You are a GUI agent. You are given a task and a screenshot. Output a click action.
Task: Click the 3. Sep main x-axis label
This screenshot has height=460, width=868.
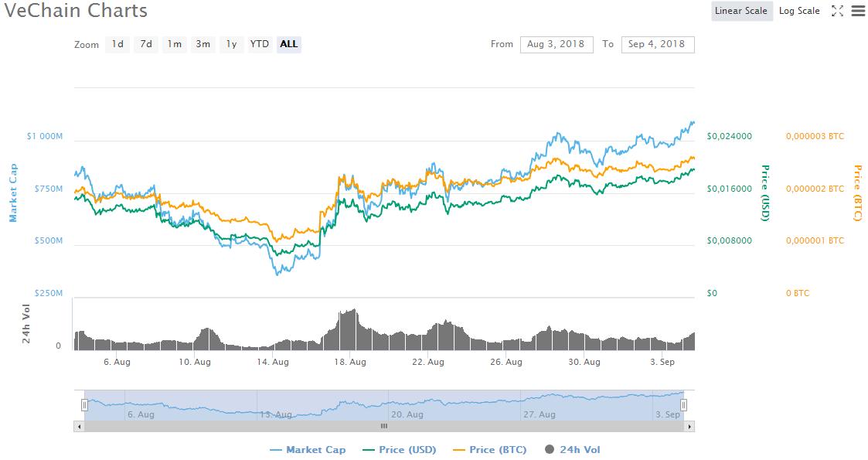[x=662, y=362]
